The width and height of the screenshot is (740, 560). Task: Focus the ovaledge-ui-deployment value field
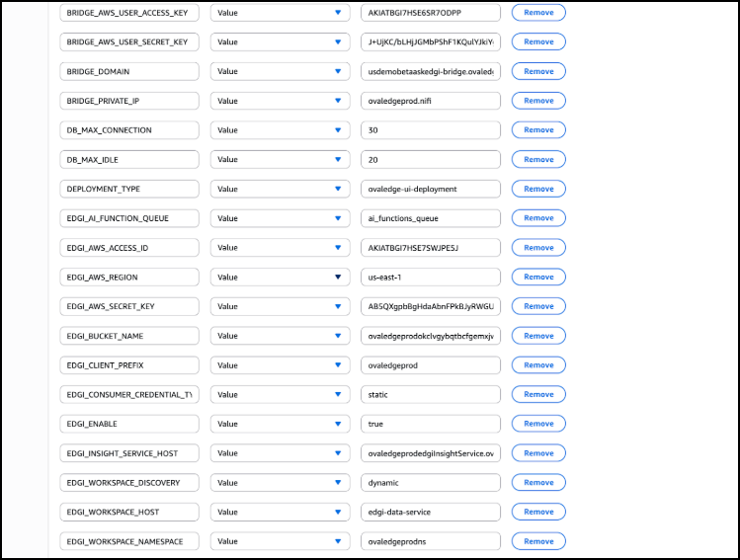(x=431, y=189)
